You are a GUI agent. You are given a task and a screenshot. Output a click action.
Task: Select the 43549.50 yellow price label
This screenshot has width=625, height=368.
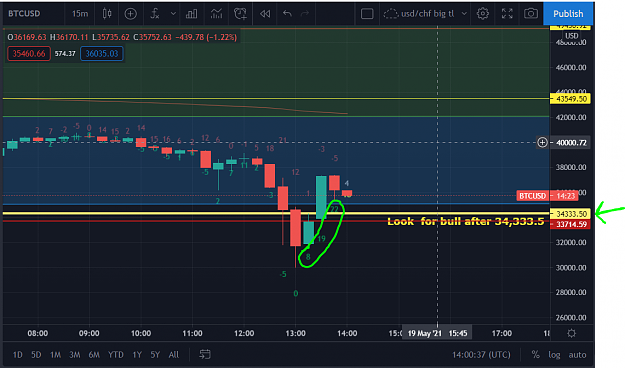pyautogui.click(x=570, y=99)
